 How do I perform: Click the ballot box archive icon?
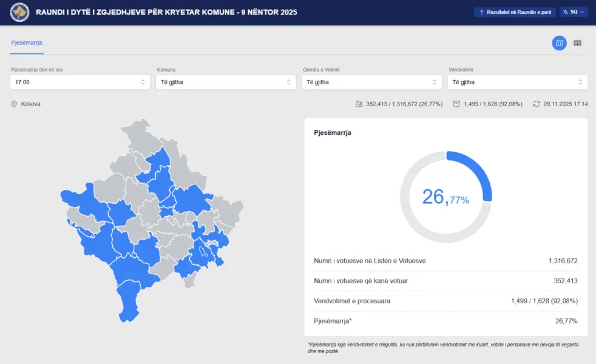[x=456, y=104]
